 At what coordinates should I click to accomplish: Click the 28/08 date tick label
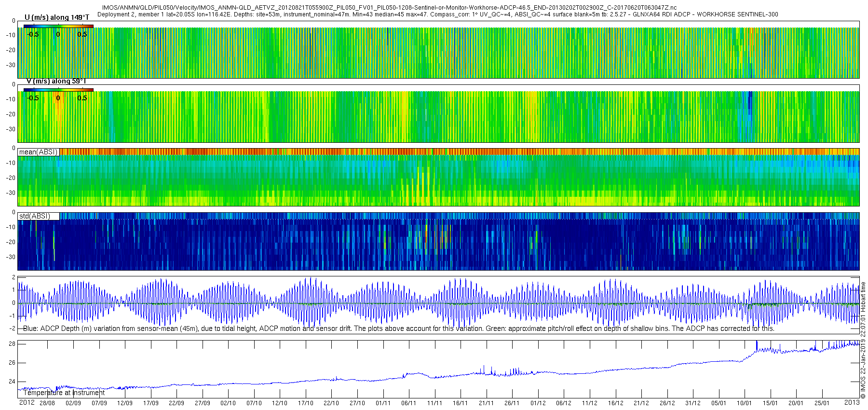click(47, 403)
